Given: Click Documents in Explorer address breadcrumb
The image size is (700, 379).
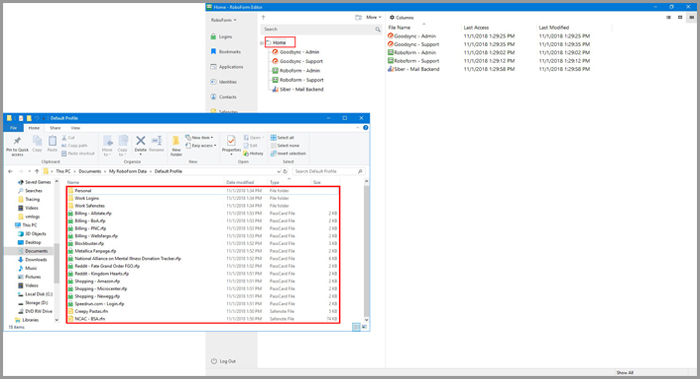Looking at the screenshot, I should (90, 171).
